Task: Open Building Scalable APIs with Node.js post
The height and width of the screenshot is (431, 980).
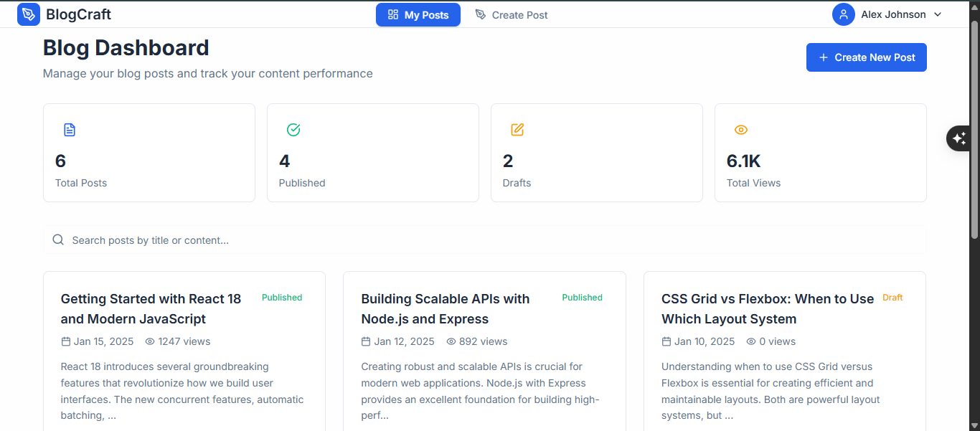Action: (445, 308)
